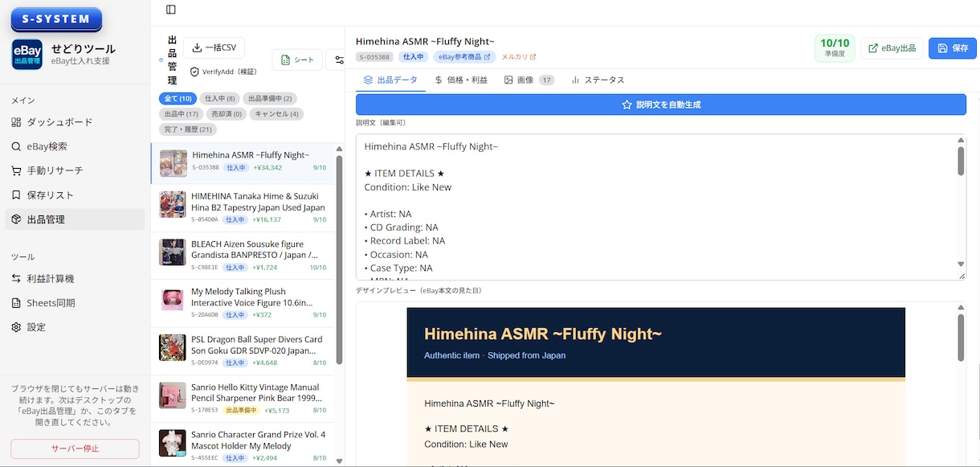Viewport: 980px width, 467px height.
Task: Filter list by 出品中 (17)
Action: click(181, 114)
